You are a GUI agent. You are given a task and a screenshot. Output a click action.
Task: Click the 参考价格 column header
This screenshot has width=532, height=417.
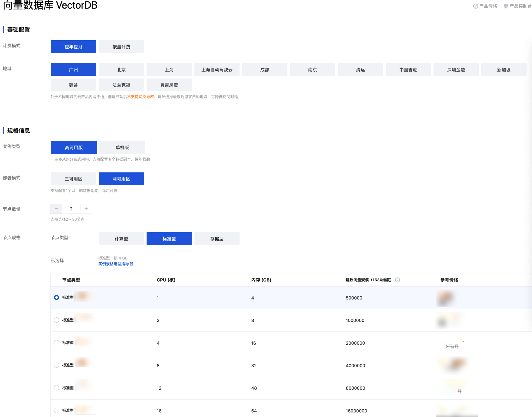pyautogui.click(x=449, y=280)
